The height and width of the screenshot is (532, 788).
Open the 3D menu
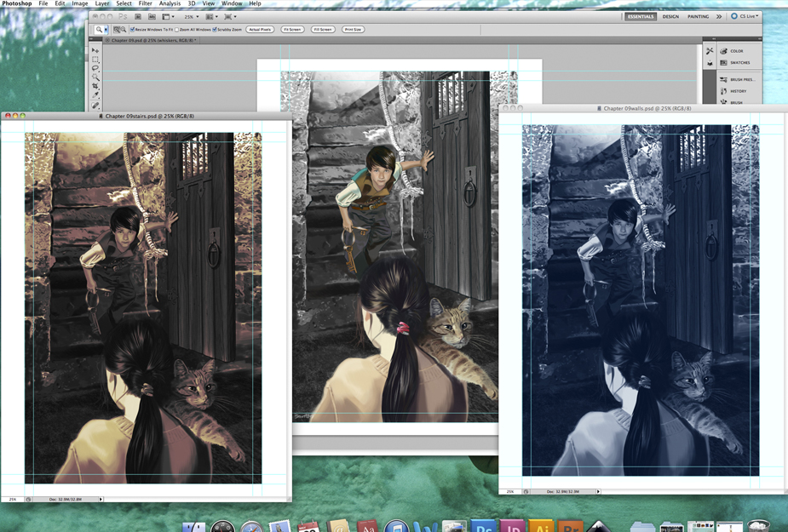pyautogui.click(x=192, y=3)
